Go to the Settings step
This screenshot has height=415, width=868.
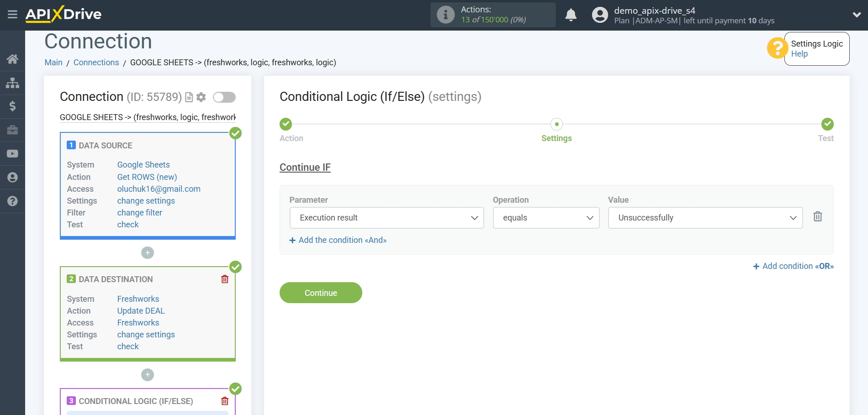[x=556, y=124]
